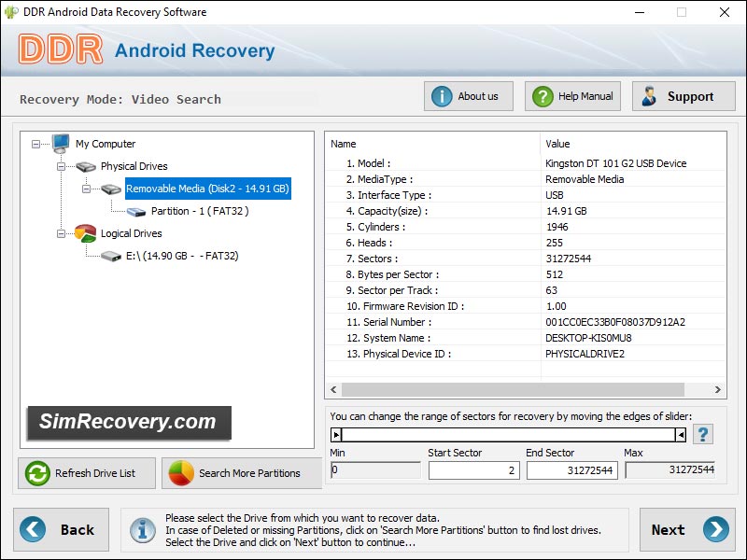Click the Search More Partitions pie chart icon
The height and width of the screenshot is (560, 747).
[x=181, y=473]
